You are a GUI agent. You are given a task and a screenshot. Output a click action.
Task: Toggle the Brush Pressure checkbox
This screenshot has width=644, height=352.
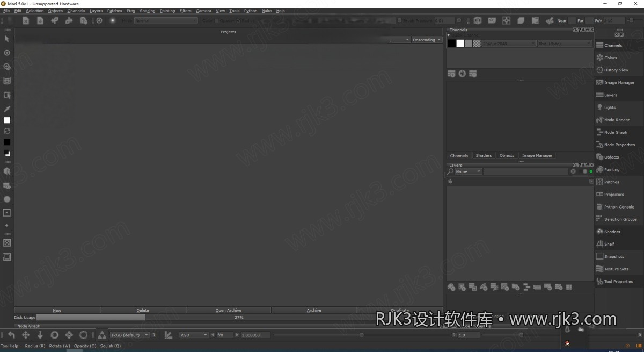(x=400, y=20)
